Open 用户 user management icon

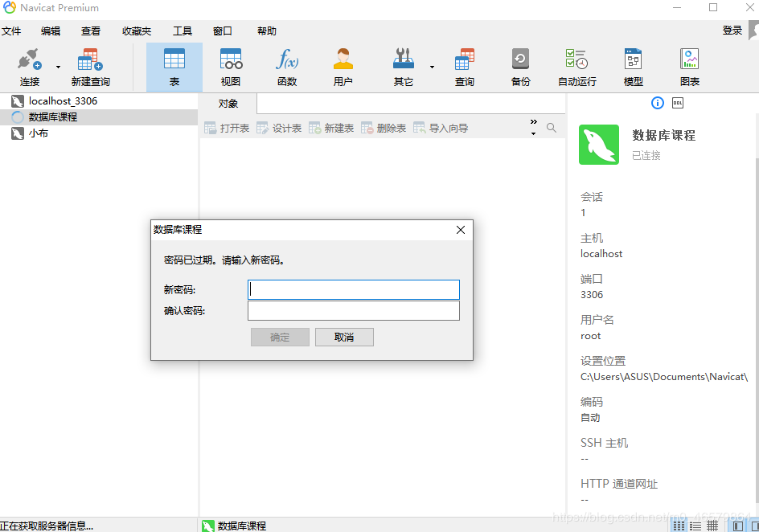pos(341,65)
